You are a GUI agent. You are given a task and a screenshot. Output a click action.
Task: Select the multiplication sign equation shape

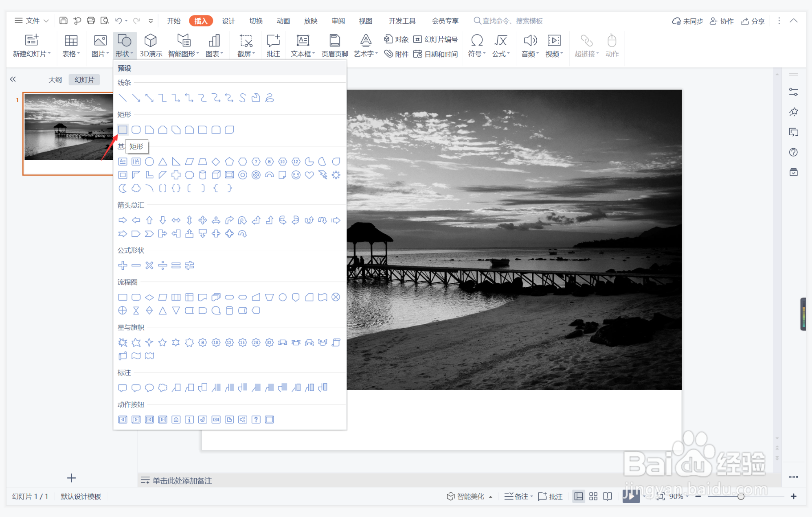point(149,265)
